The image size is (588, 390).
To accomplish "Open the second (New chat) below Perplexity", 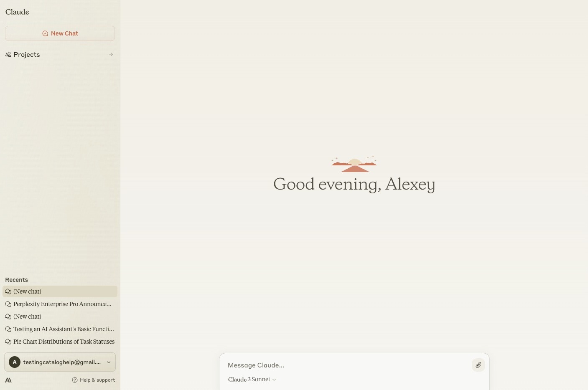I will [x=60, y=317].
